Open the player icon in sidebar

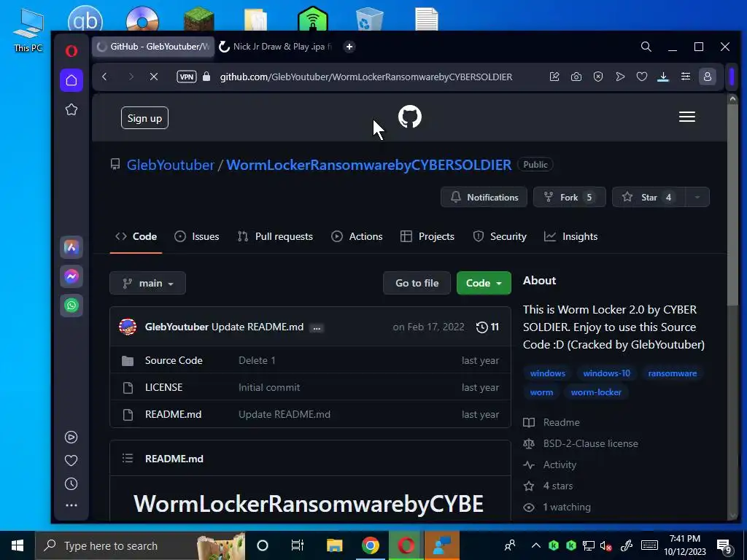71,437
